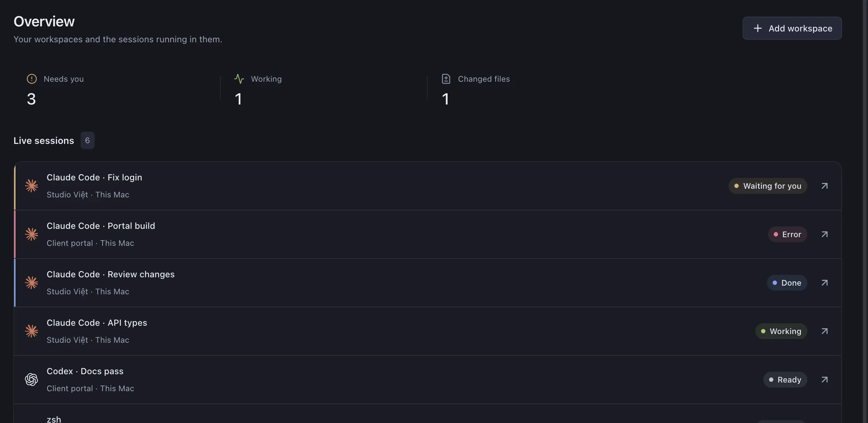This screenshot has width=868, height=423.
Task: Open the Docs pass session arrow
Action: click(x=824, y=380)
